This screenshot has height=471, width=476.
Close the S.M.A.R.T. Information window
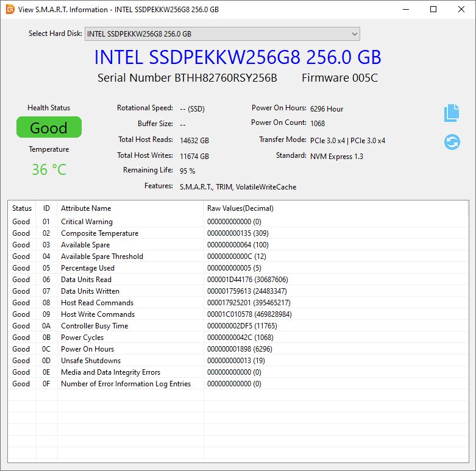coord(461,9)
